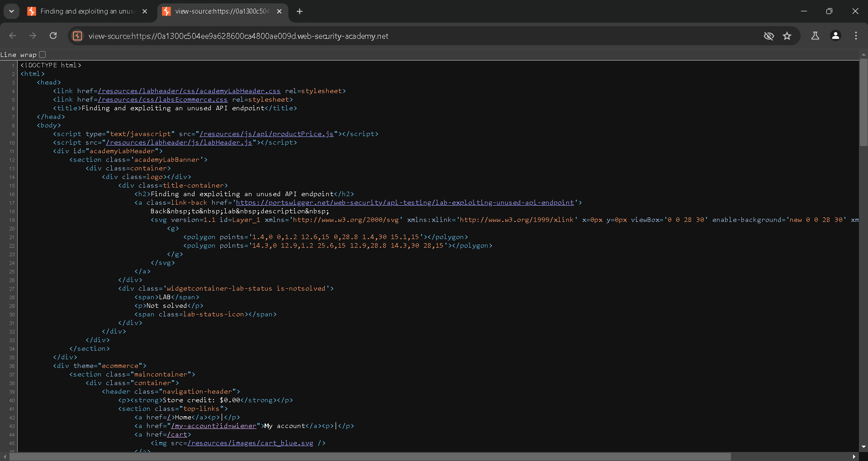Click the browser back arrow
This screenshot has width=868, height=461.
(x=13, y=36)
